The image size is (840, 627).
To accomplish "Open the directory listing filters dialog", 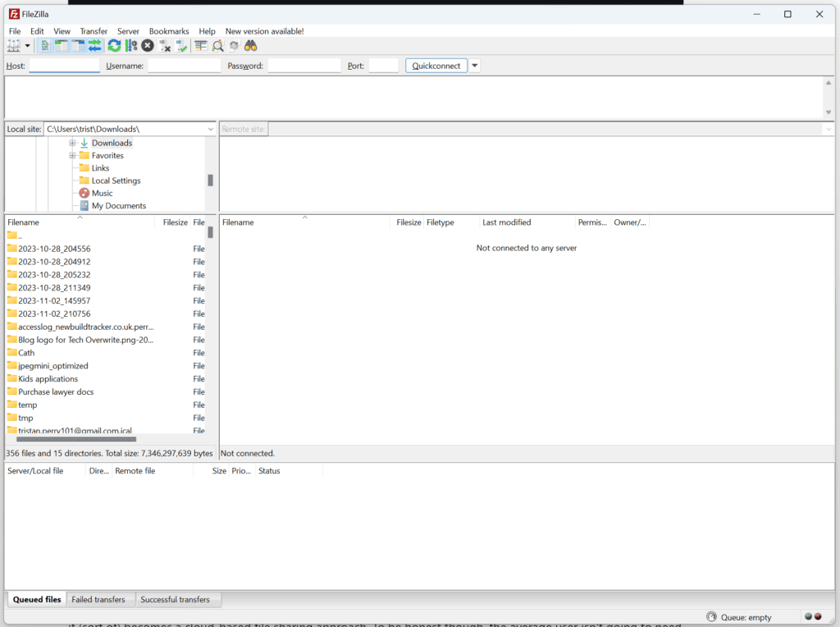I will 201,46.
